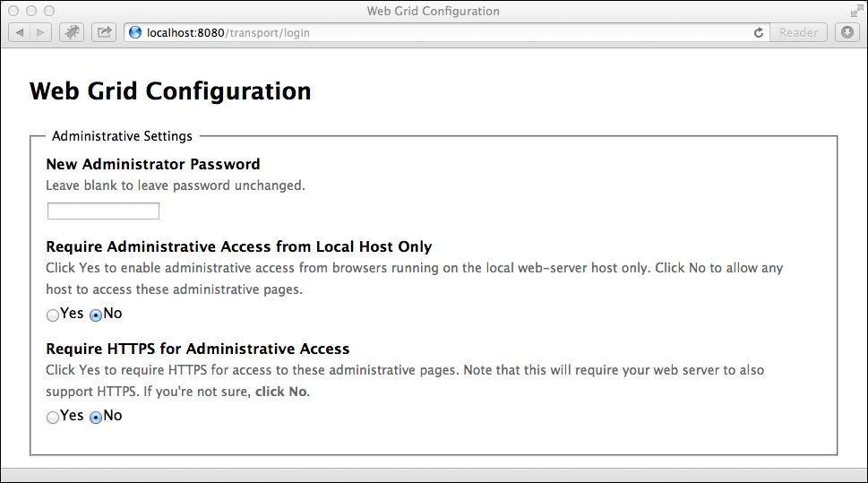Focus the New Administrator Password field

click(104, 211)
